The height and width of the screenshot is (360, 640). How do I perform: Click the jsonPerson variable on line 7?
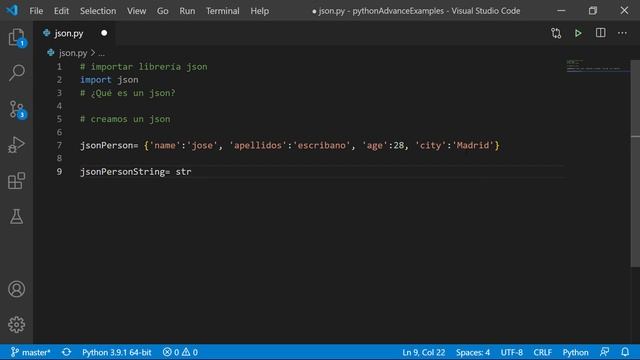coord(107,145)
